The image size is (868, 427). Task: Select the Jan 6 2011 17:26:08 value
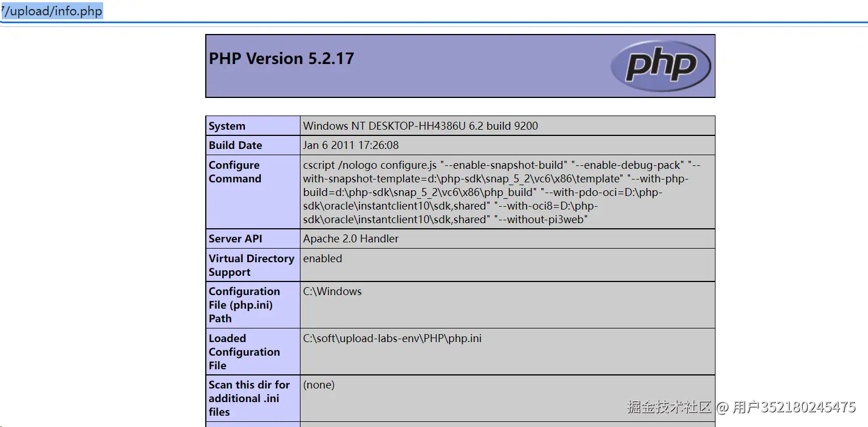(351, 145)
